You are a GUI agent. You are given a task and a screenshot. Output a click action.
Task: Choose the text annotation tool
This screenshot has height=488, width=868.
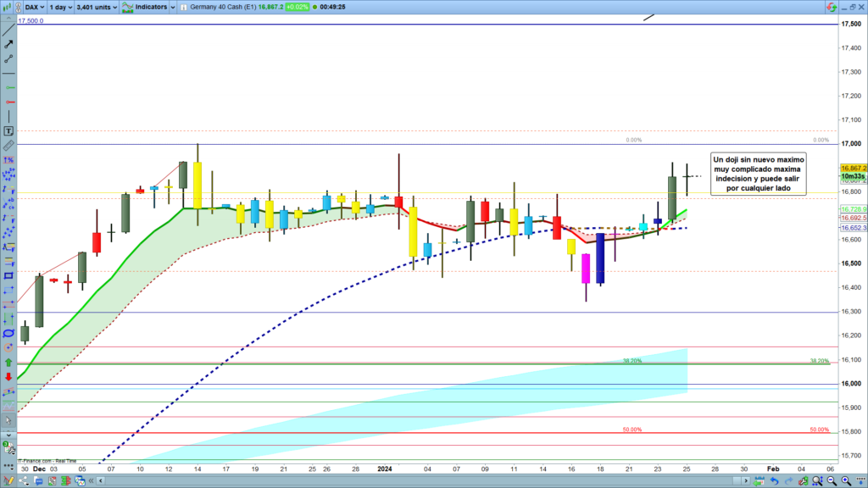tap(9, 131)
